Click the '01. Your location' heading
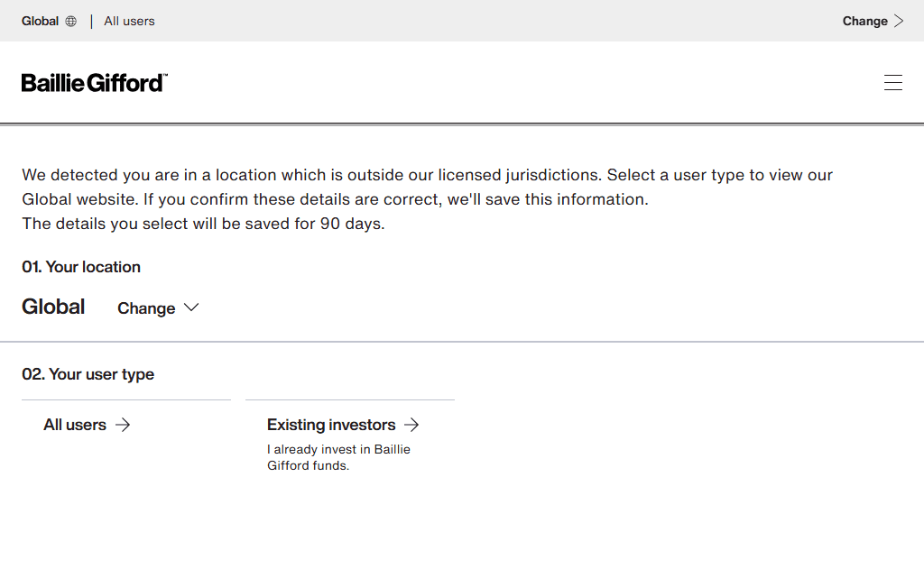The image size is (924, 578). pos(80,267)
